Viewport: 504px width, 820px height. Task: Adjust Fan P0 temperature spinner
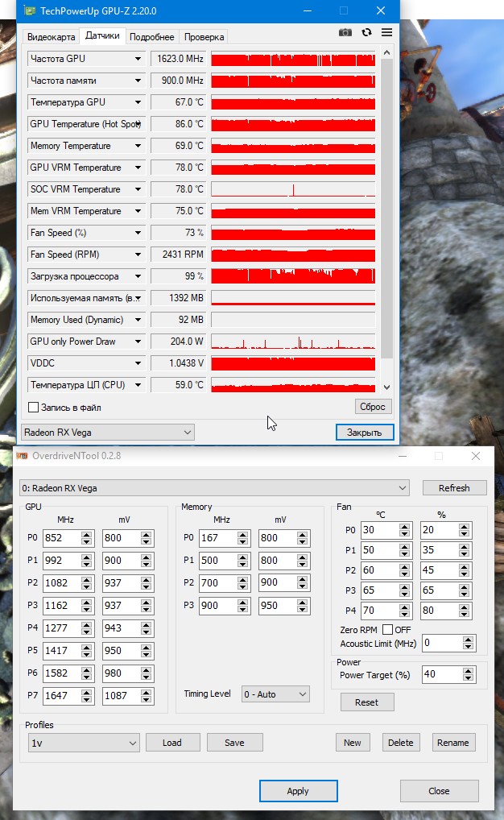(405, 530)
